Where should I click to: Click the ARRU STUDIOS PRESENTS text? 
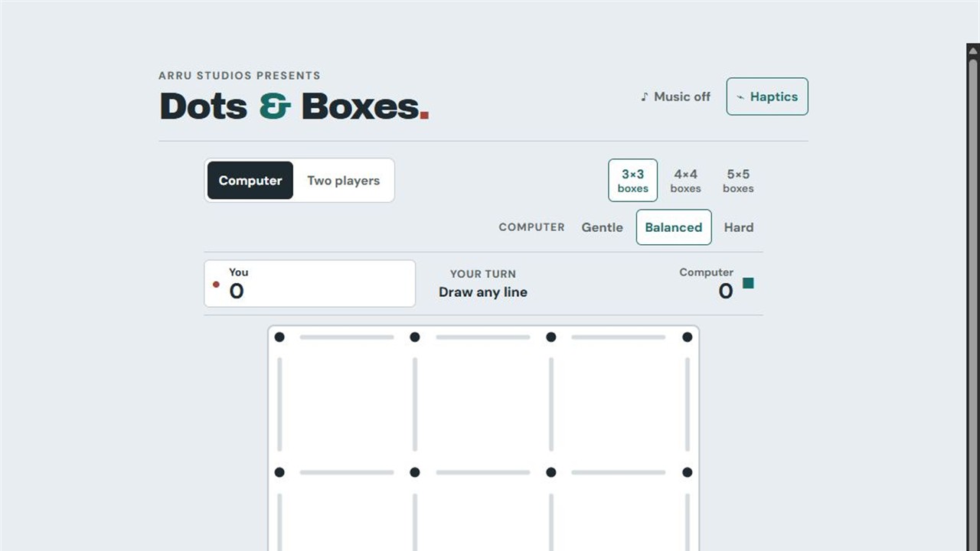coord(240,76)
